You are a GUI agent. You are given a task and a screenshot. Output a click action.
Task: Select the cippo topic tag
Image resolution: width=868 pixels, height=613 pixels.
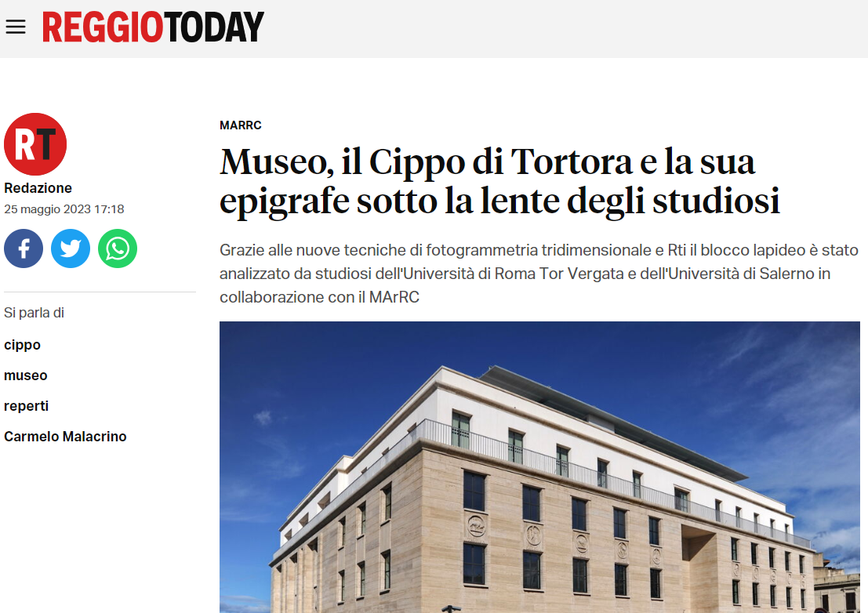tap(22, 345)
